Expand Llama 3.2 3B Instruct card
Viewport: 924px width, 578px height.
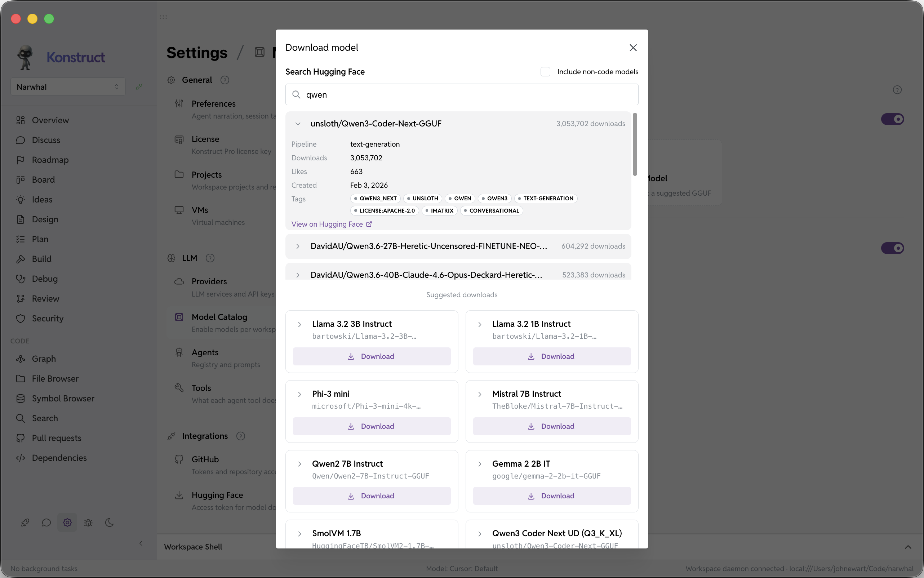point(300,325)
